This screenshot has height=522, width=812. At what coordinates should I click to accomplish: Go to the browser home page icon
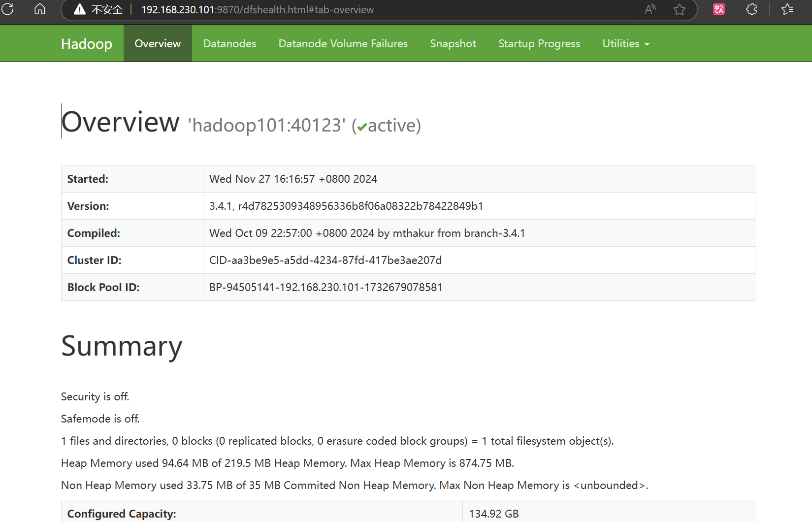pos(40,9)
